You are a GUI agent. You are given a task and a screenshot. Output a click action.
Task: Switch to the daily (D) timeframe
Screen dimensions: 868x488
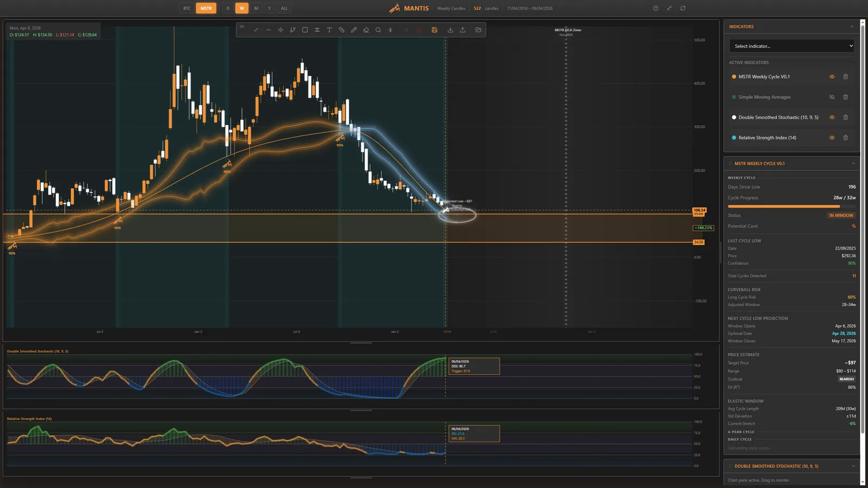[x=228, y=8]
